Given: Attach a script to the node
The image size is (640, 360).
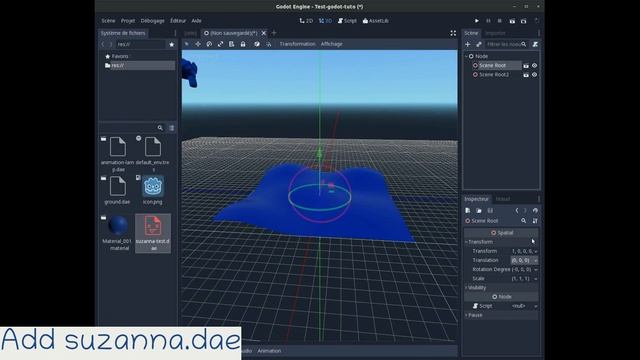Looking at the screenshot, I should point(535,44).
